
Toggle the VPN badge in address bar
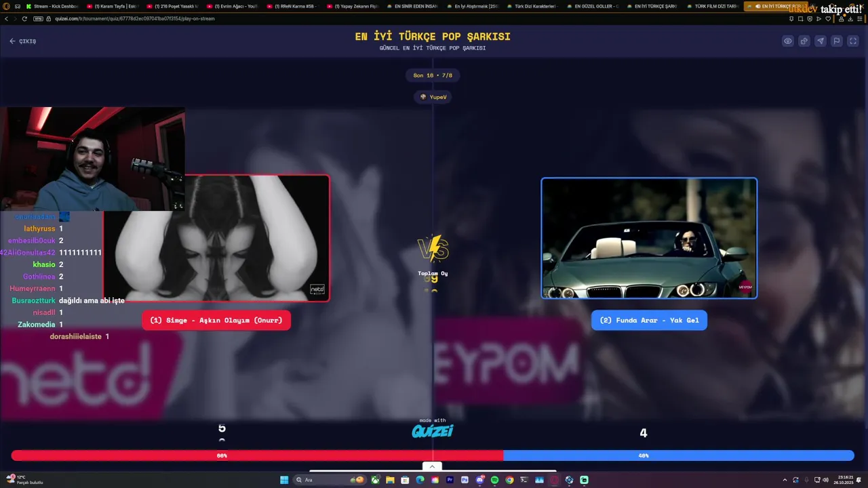(x=38, y=19)
